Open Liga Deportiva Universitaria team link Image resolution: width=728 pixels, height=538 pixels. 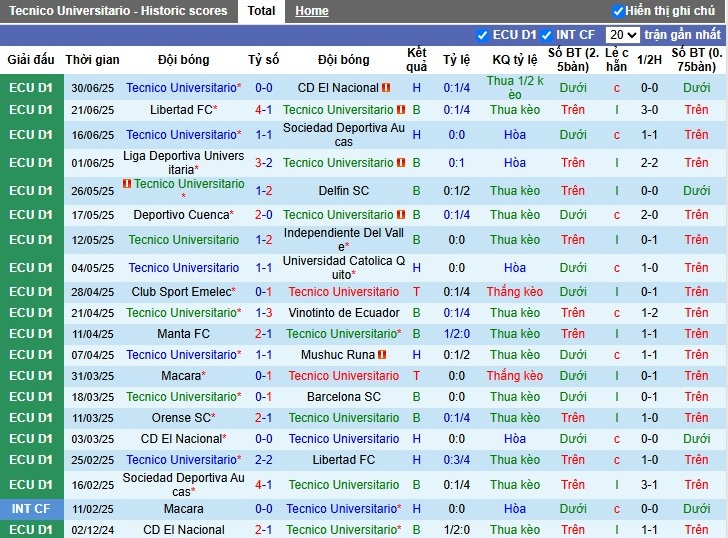point(183,162)
